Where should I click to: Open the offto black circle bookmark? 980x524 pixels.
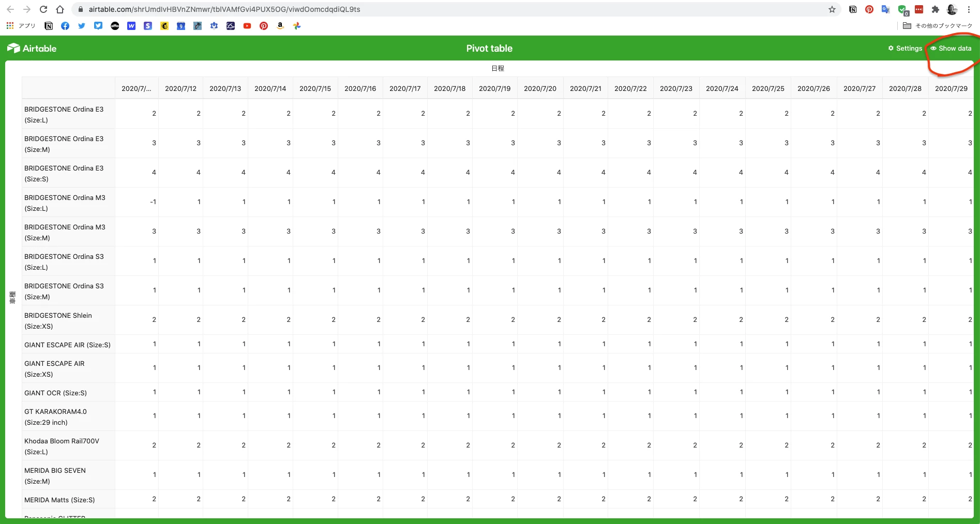[x=115, y=26]
